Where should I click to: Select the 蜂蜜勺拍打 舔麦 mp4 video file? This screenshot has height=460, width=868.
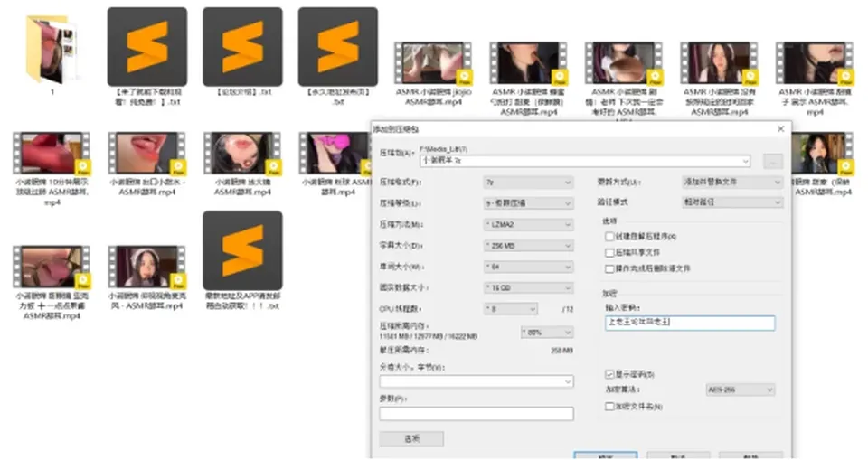tap(528, 78)
